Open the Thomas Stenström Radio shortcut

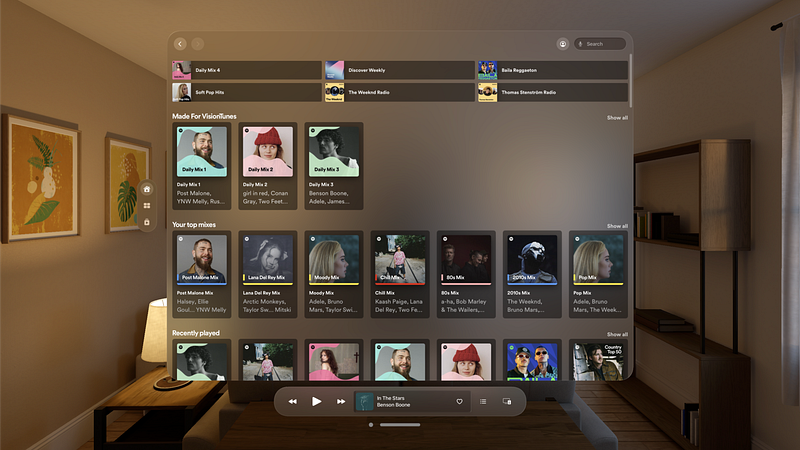pyautogui.click(x=553, y=92)
